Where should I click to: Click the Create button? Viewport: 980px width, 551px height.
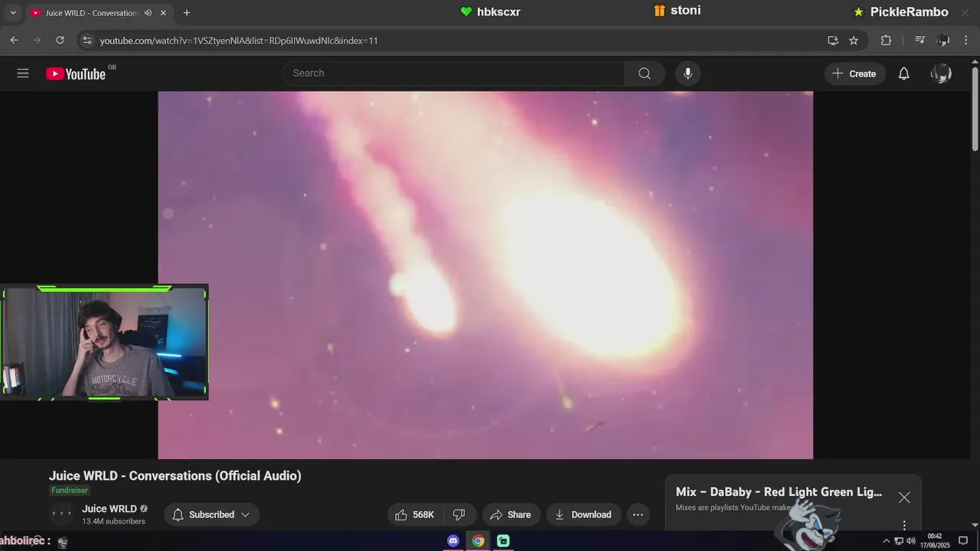point(854,73)
